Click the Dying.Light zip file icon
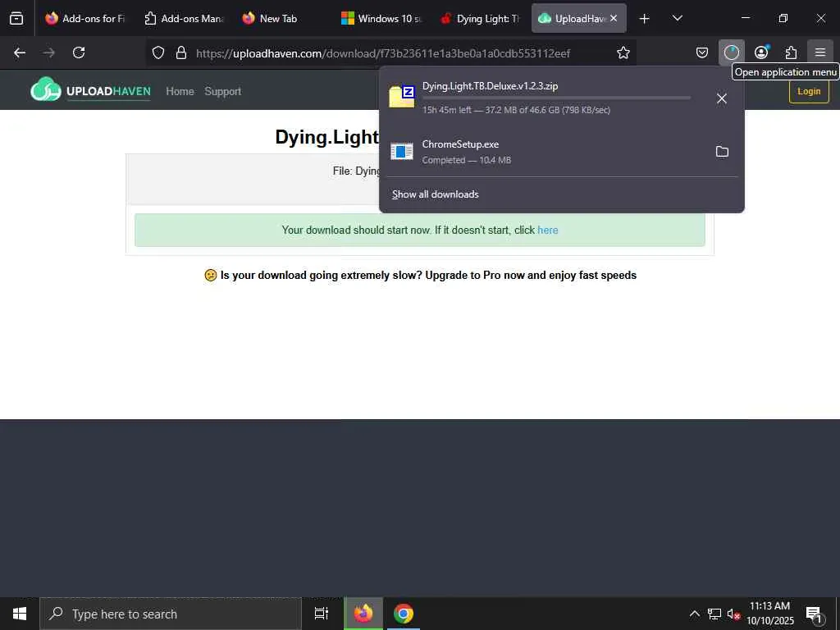Screen dimensions: 840x630 402,97
